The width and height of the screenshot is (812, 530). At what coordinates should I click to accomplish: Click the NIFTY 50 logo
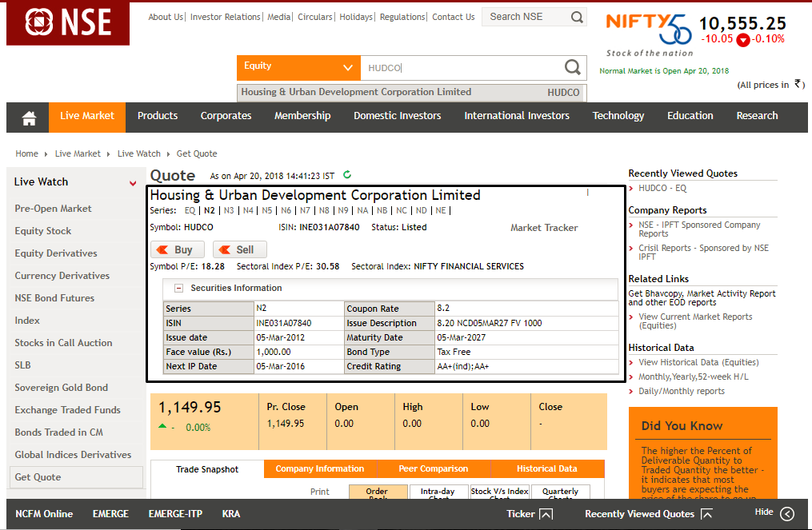650,34
